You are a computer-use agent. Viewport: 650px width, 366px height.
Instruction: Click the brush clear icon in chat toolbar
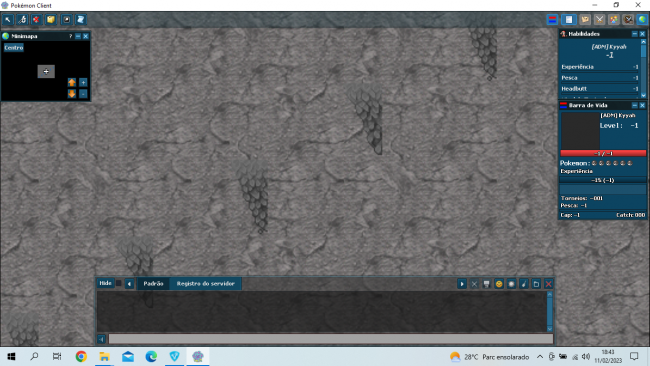tap(524, 284)
